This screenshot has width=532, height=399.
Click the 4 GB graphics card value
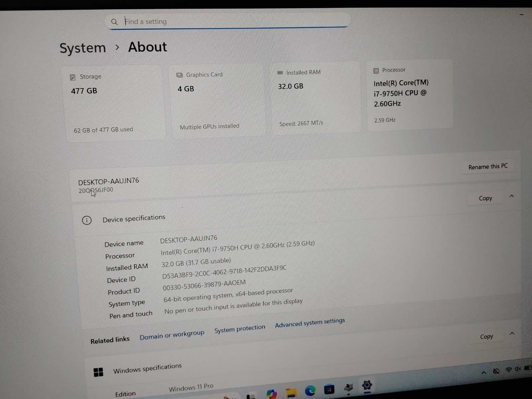(x=186, y=89)
